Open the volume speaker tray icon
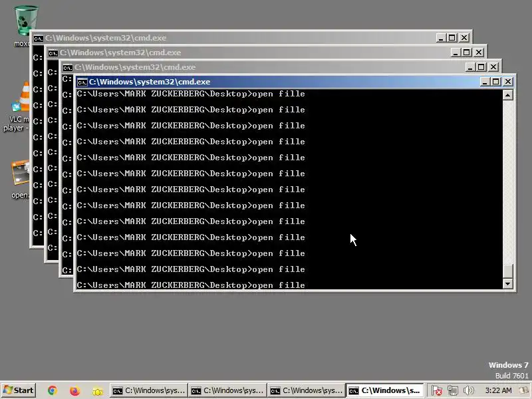The image size is (532, 399). (x=469, y=391)
